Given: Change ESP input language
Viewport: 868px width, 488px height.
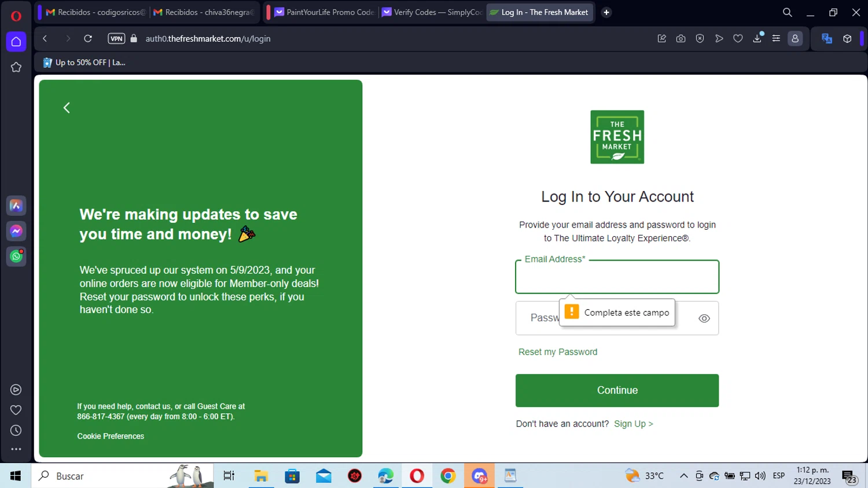Looking at the screenshot, I should (x=779, y=476).
